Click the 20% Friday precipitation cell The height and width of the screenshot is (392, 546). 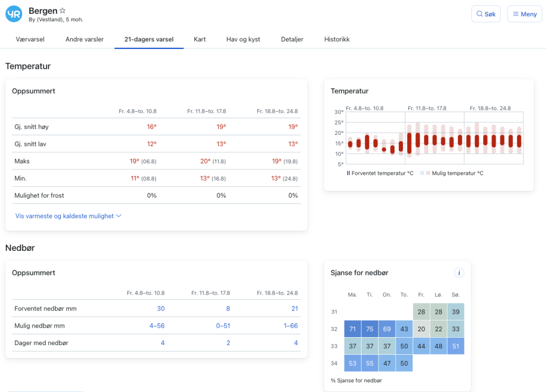tap(421, 329)
